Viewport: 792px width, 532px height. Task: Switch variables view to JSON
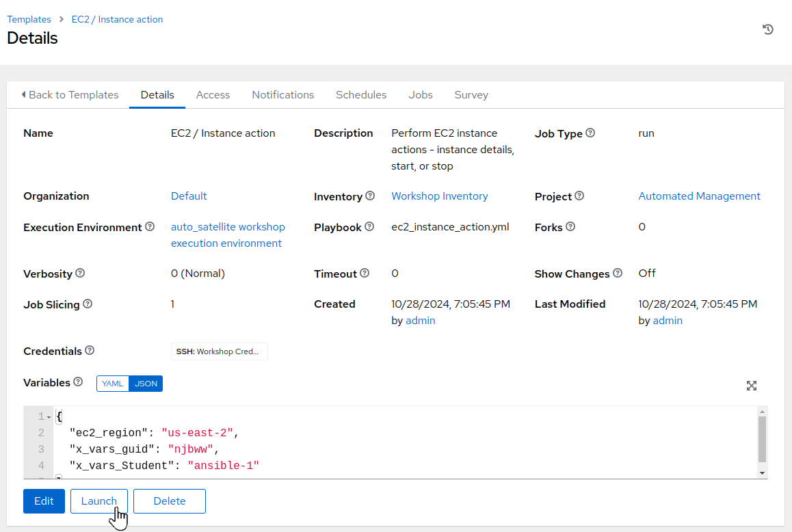[x=146, y=384]
